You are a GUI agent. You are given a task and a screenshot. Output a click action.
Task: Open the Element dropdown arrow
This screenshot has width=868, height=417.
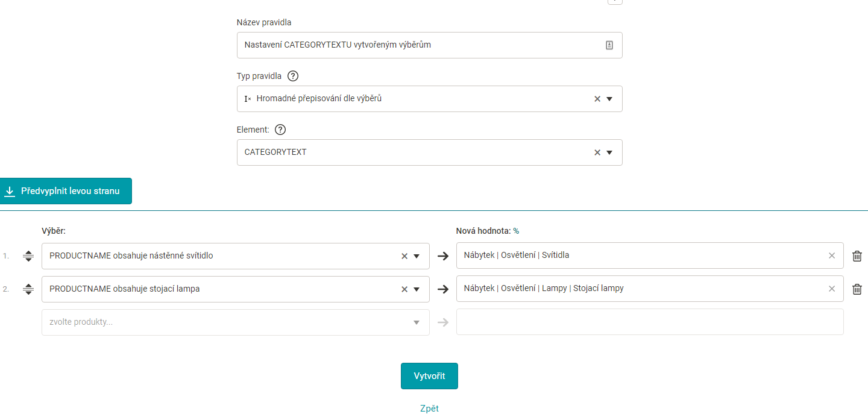[609, 152]
